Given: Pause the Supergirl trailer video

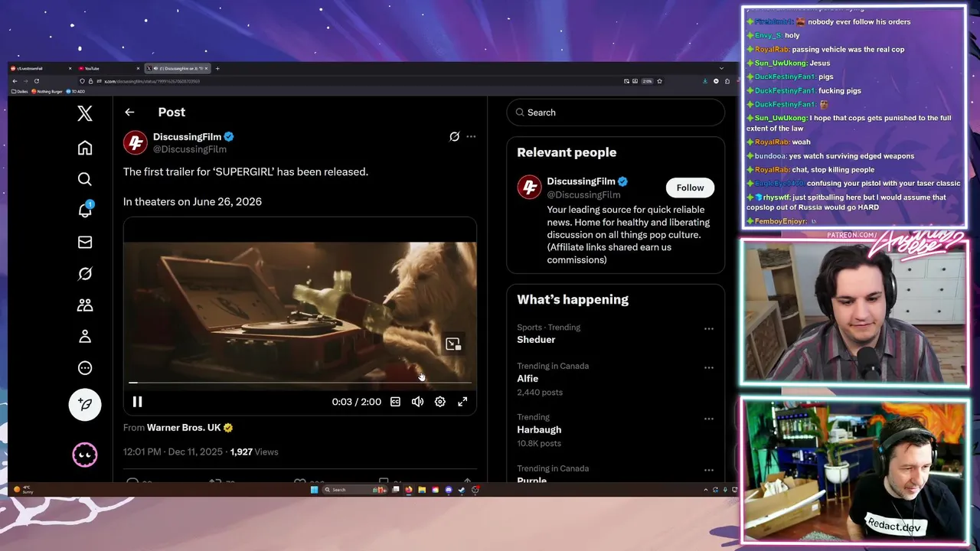Looking at the screenshot, I should pos(138,402).
